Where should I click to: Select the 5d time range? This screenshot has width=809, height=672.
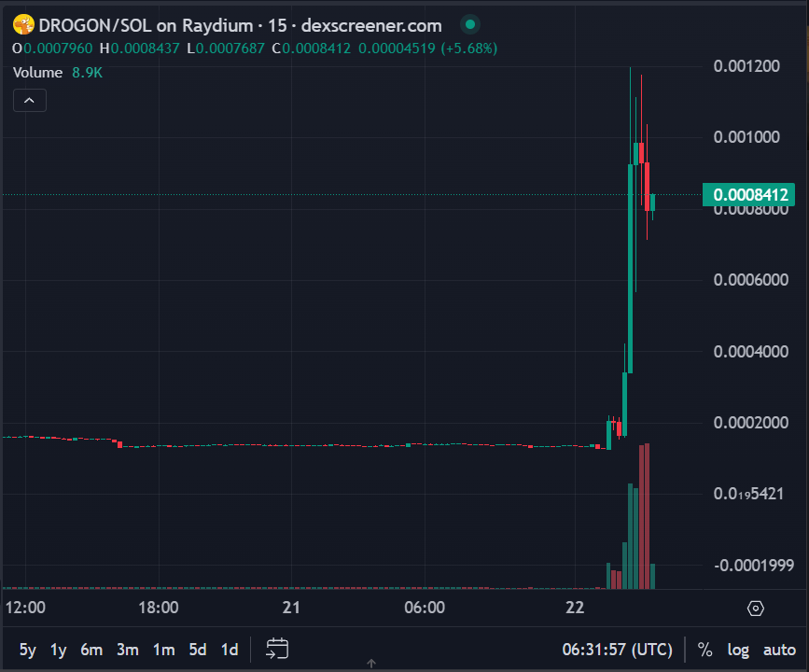(x=198, y=650)
